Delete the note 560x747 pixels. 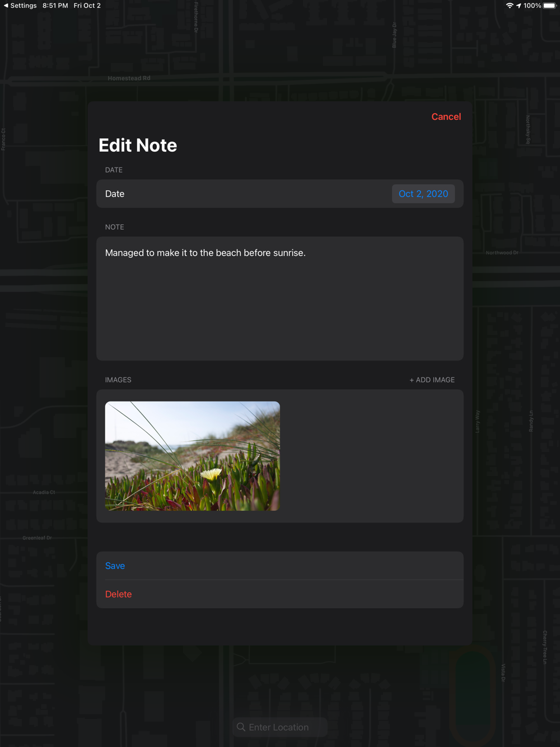click(280, 594)
